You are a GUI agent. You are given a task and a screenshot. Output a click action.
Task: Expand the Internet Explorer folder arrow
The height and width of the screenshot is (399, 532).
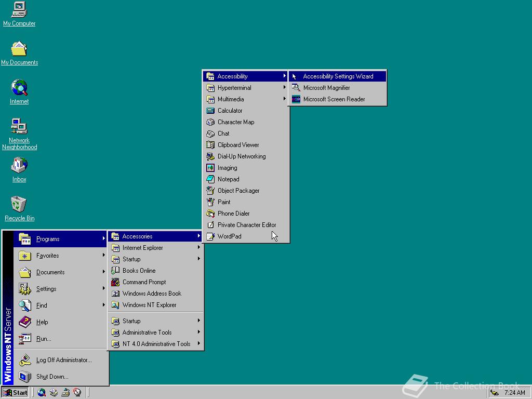click(x=199, y=247)
